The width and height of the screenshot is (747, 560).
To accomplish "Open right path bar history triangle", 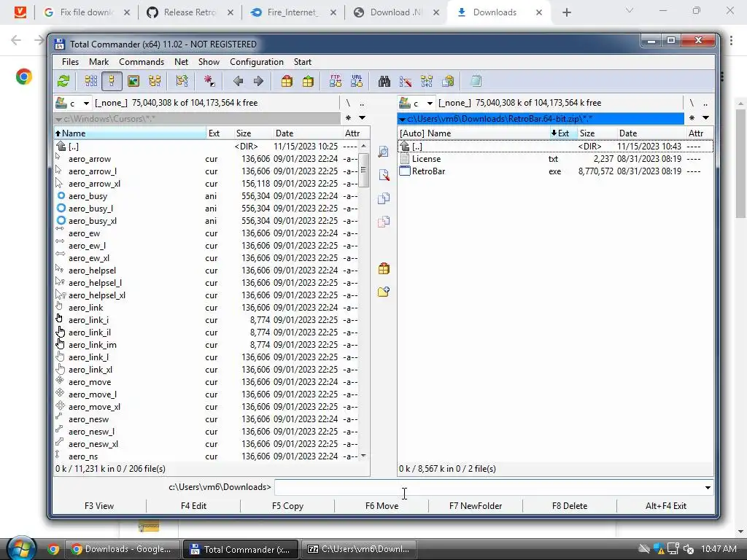I will (x=402, y=119).
